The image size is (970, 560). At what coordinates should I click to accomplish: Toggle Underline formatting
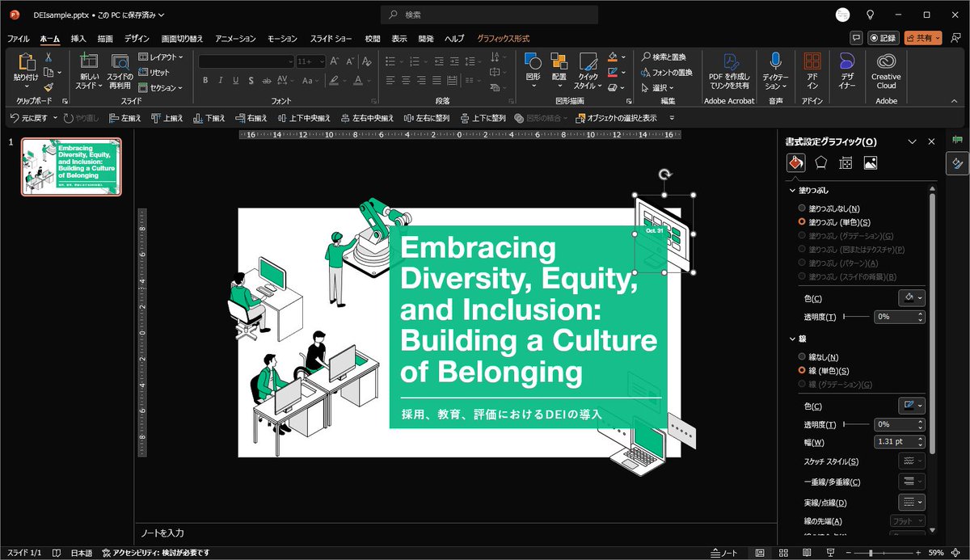(x=236, y=80)
